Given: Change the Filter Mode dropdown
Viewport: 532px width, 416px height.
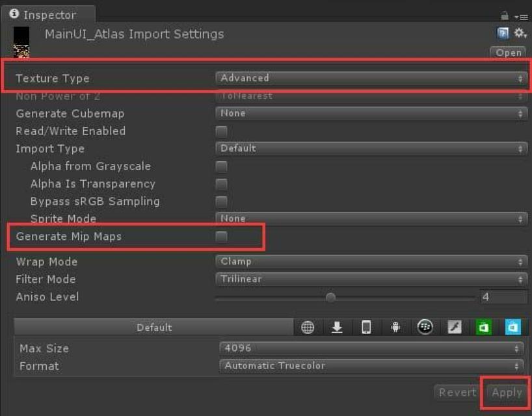Looking at the screenshot, I should 371,279.
